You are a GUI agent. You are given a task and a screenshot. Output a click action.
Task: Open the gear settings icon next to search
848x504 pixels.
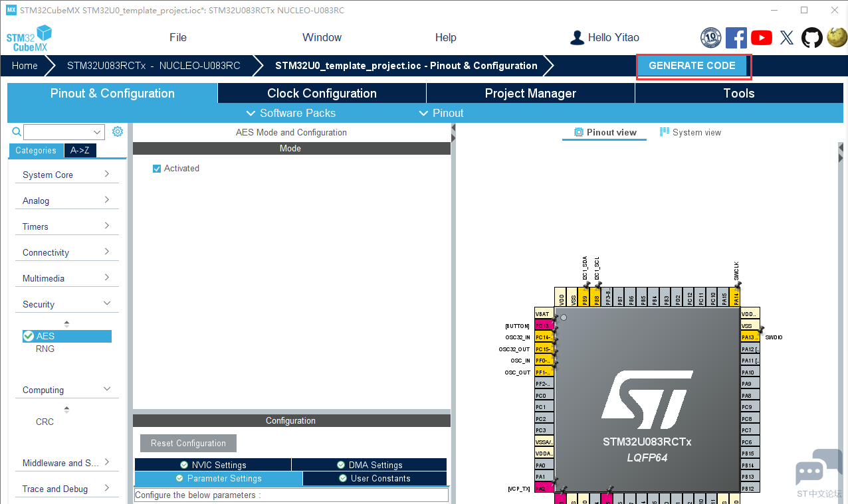pos(118,131)
